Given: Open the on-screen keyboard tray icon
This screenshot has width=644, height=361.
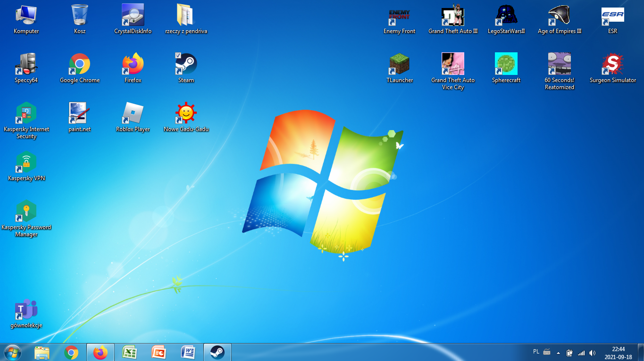Looking at the screenshot, I should point(547,352).
